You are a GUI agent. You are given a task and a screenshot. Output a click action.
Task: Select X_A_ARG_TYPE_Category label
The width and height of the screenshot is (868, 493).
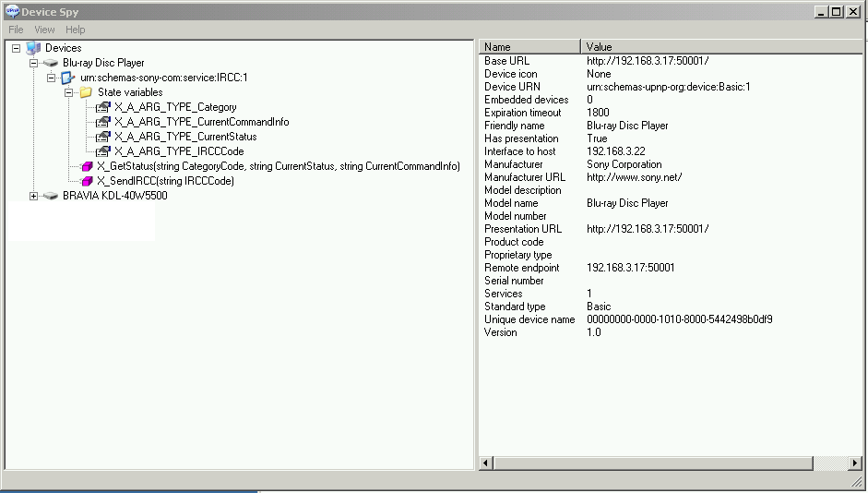(175, 107)
